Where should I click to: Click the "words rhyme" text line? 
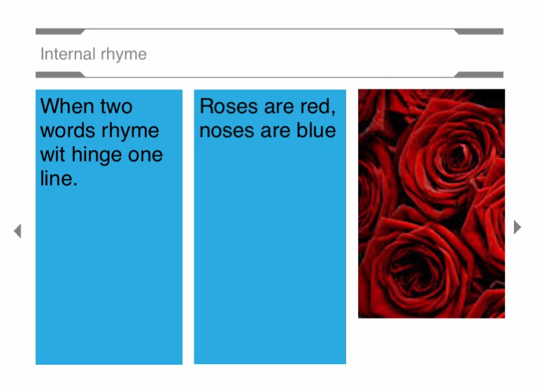click(99, 130)
